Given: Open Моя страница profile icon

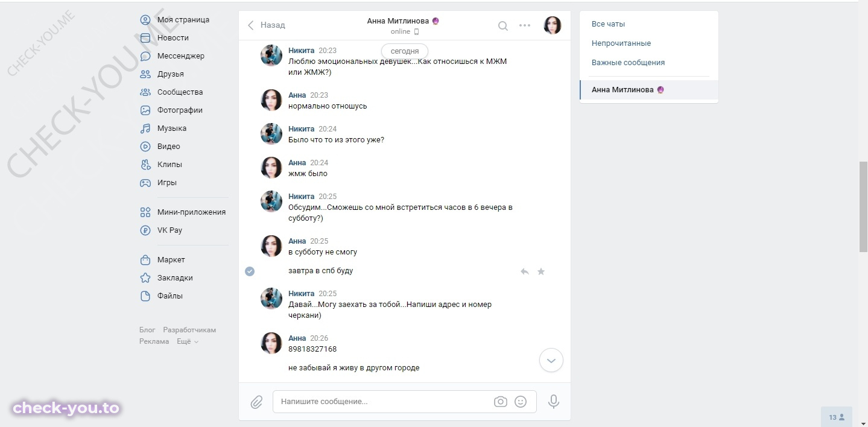Looking at the screenshot, I should [x=145, y=20].
